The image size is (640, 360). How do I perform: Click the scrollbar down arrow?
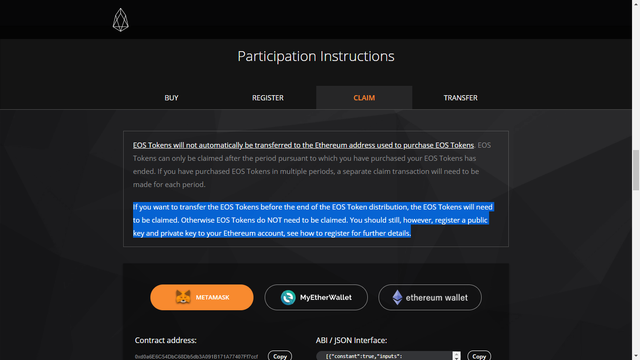pyautogui.click(x=636, y=357)
